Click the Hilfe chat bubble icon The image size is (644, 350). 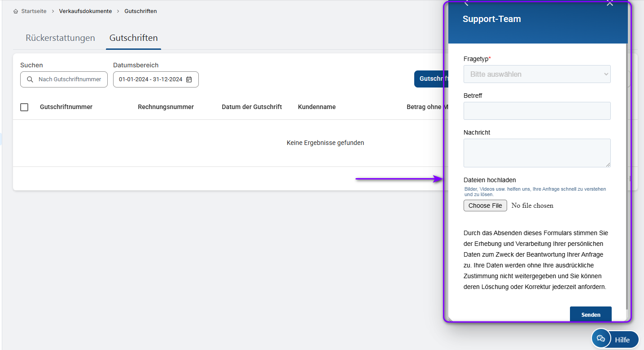[x=601, y=339]
